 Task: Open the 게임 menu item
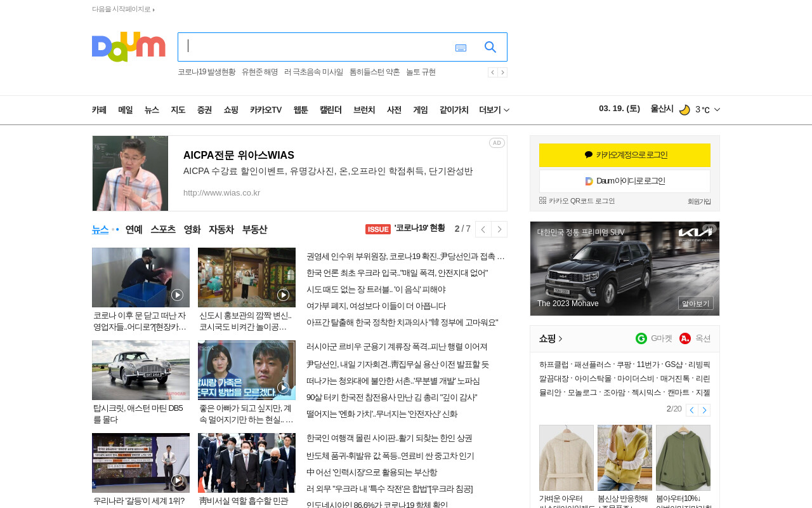[x=421, y=110]
